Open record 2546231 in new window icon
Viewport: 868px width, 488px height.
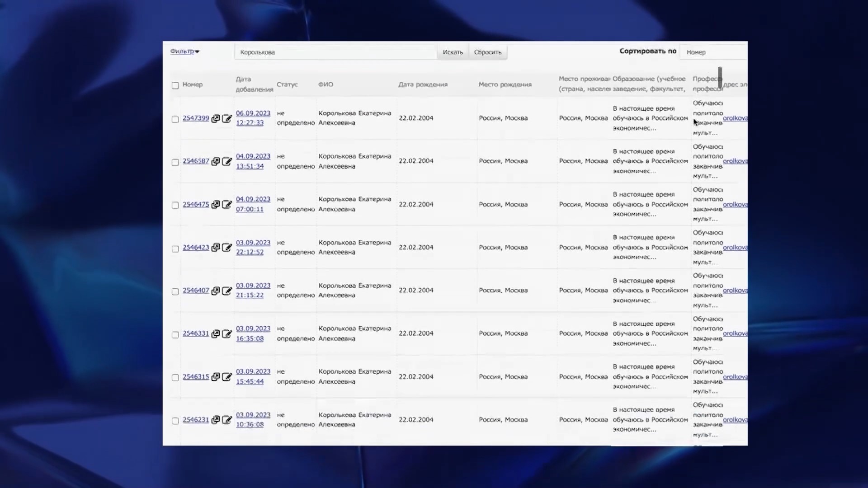[x=216, y=420]
